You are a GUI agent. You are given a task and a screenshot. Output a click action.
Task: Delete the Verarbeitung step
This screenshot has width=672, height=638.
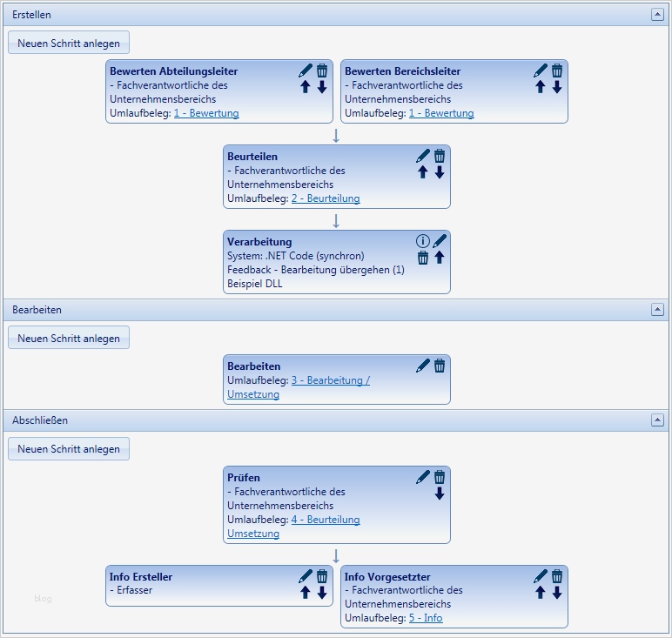[x=422, y=258]
